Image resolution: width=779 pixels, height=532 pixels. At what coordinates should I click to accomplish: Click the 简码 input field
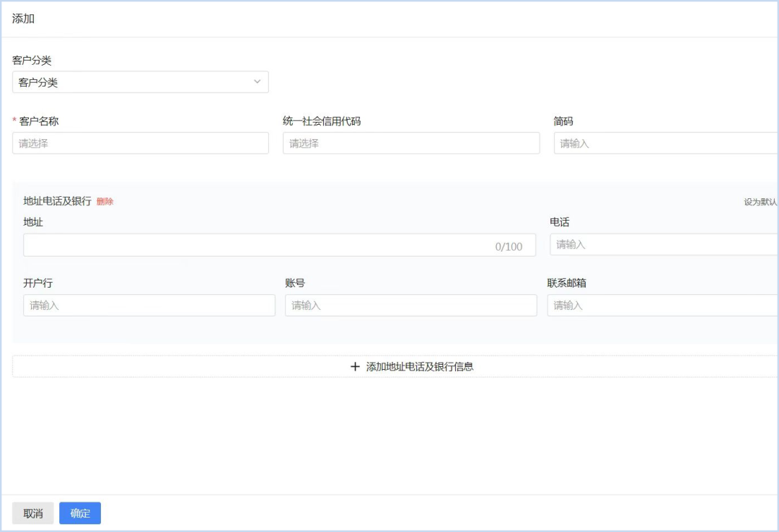[664, 143]
